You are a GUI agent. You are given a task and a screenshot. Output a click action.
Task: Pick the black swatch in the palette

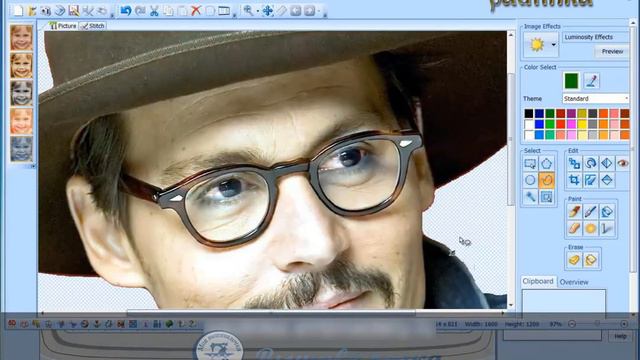point(529,113)
